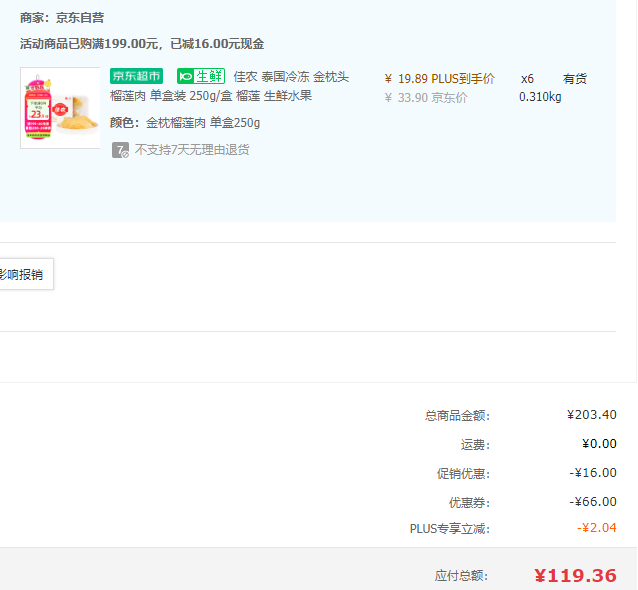Click the 总商品金额 ¥203.40 value
The image size is (638, 590).
click(x=592, y=415)
